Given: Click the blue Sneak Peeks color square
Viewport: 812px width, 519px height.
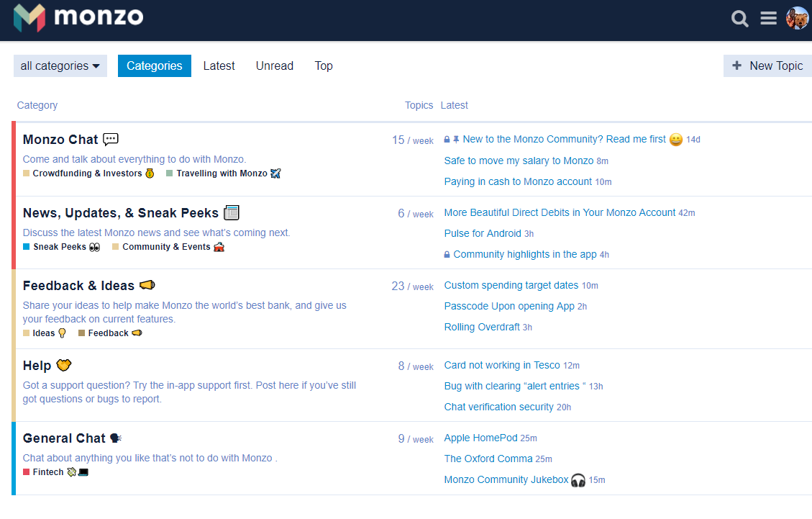Looking at the screenshot, I should tap(26, 247).
